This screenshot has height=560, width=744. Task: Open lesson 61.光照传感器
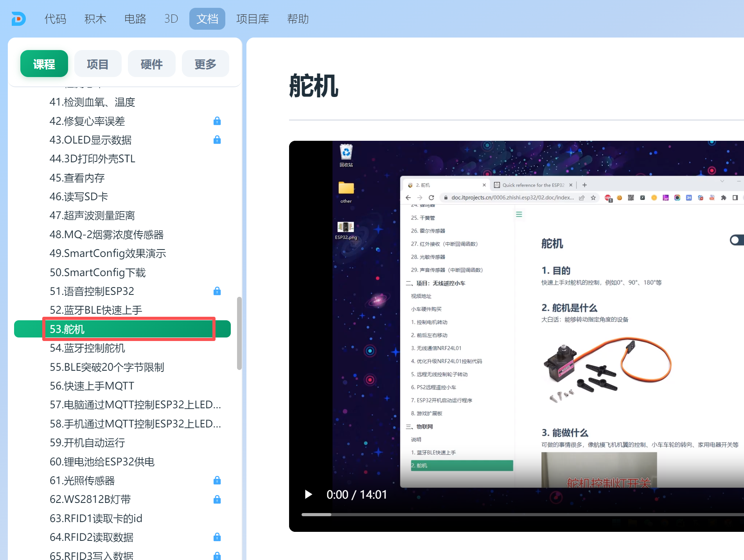[x=82, y=480]
